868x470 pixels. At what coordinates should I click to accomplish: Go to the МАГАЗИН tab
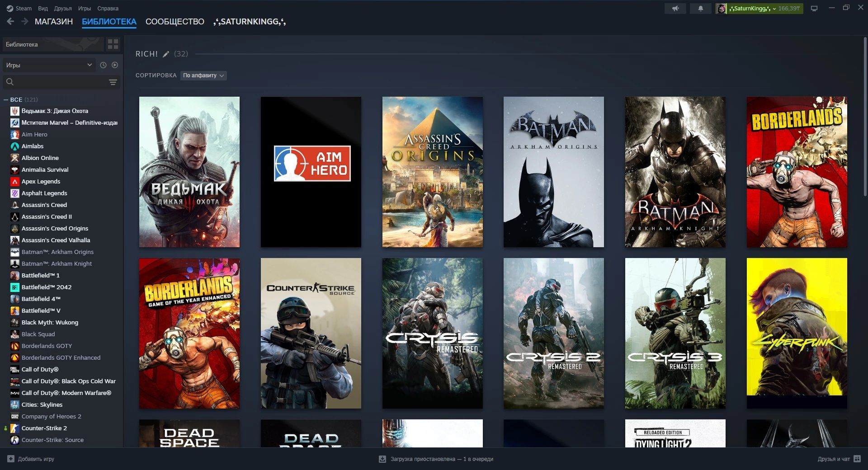[54, 22]
